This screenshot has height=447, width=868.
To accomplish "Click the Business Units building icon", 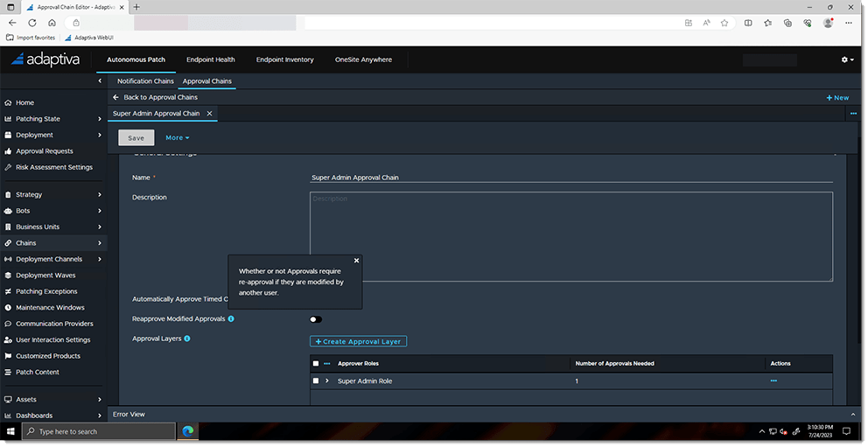I will pos(8,227).
